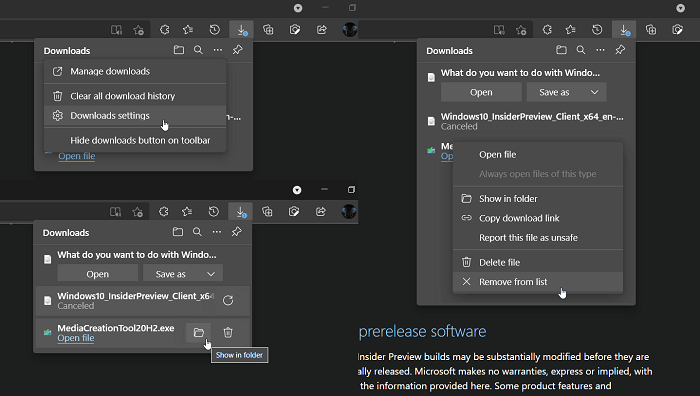
Task: Pin the Downloads panel containing the context menu
Action: [620, 50]
